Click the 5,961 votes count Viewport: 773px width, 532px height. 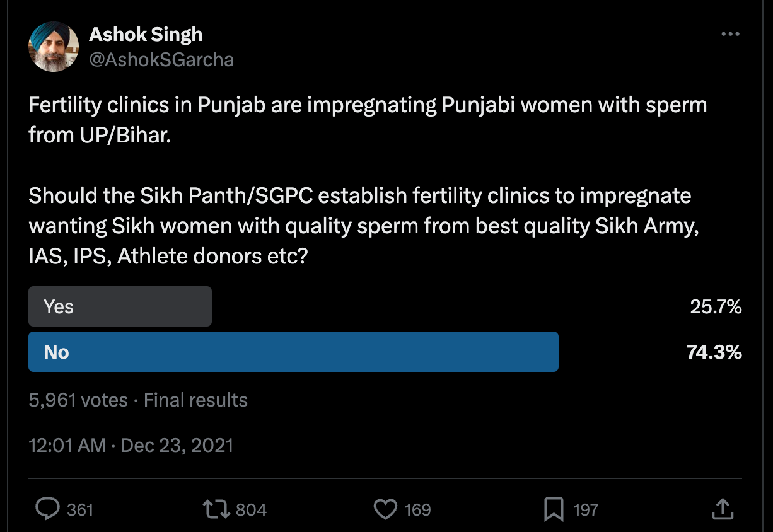pyautogui.click(x=78, y=400)
